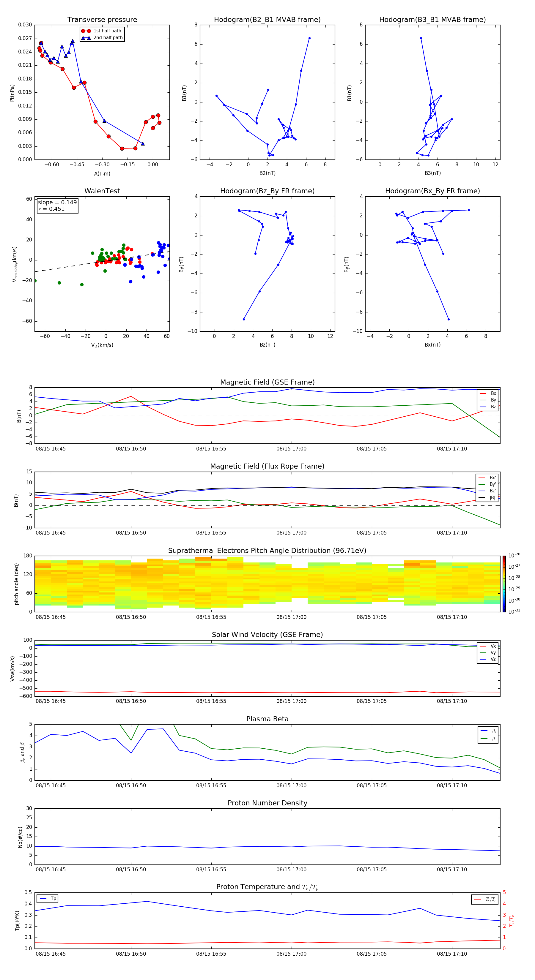Click the "Hodogram(Bx_By FR frame)" title
This screenshot has height=980, width=535.
coord(432,191)
